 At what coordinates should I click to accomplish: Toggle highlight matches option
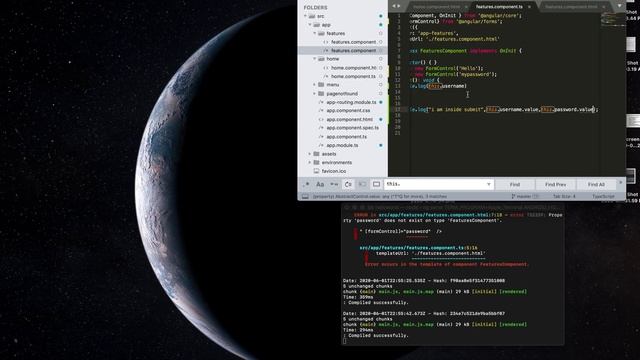376,184
